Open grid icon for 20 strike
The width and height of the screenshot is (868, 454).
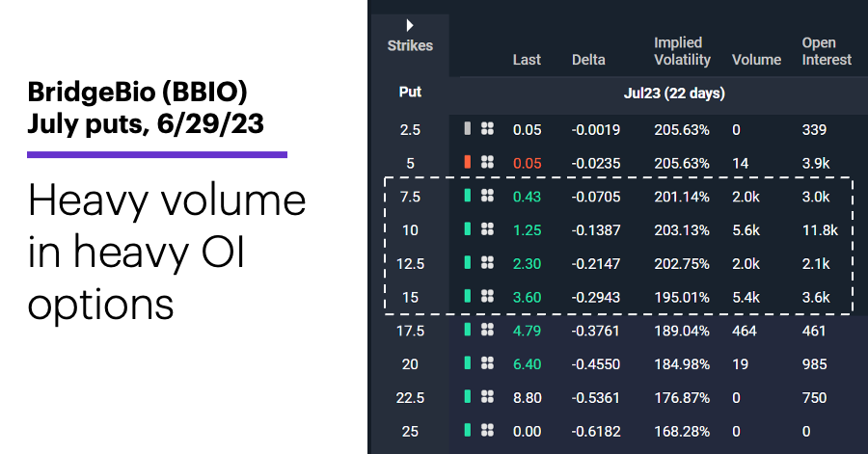(487, 363)
